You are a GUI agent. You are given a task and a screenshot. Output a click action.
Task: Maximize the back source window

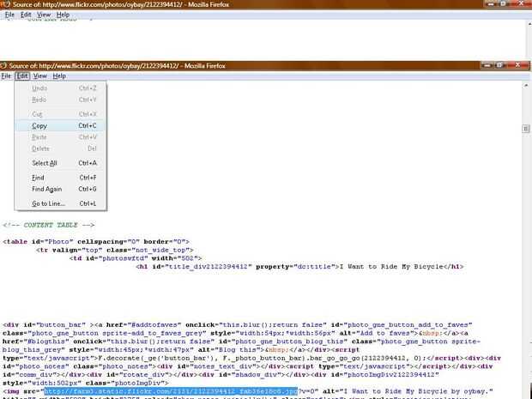[x=503, y=3]
